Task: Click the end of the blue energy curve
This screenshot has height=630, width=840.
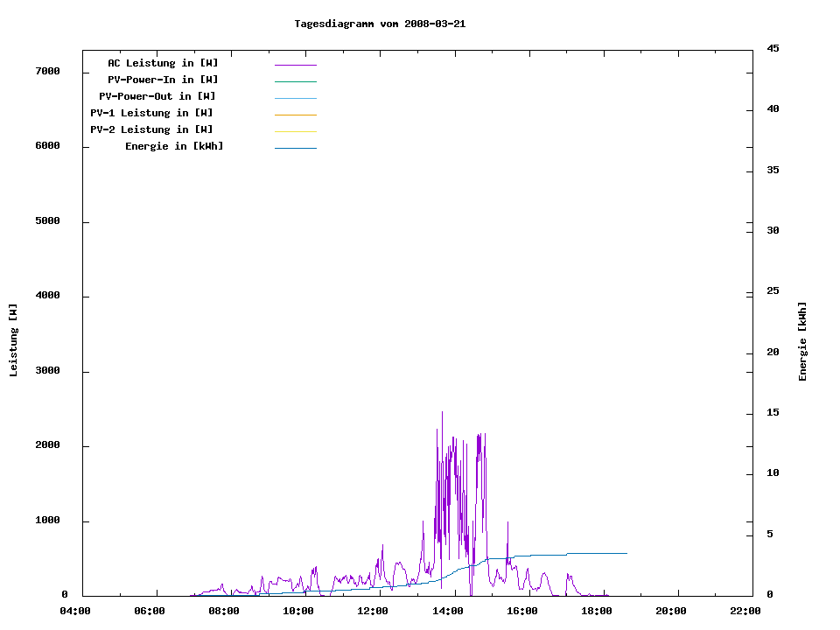Action: click(x=626, y=553)
